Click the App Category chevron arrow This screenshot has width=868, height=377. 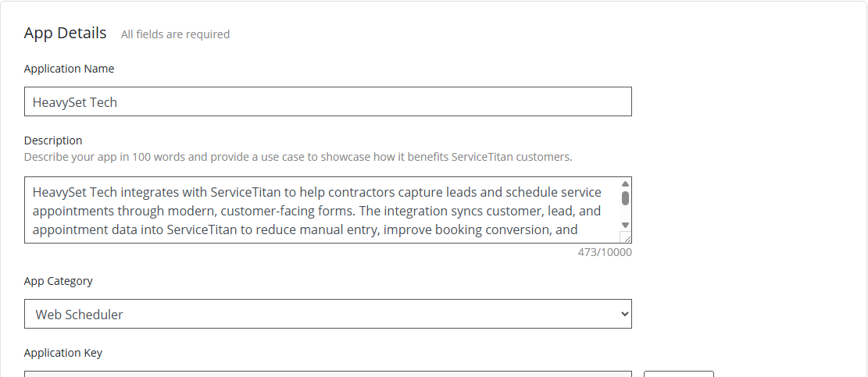tap(623, 314)
